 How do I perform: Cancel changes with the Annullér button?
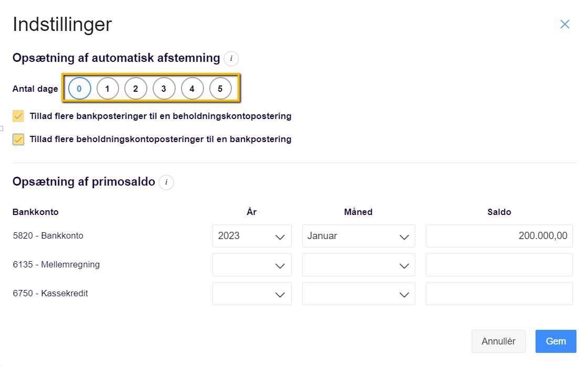(498, 341)
